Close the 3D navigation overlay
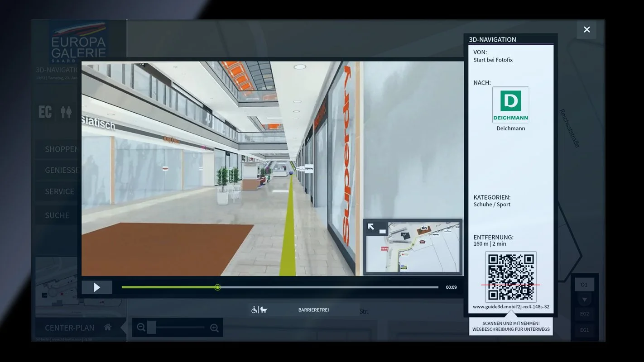 [586, 29]
